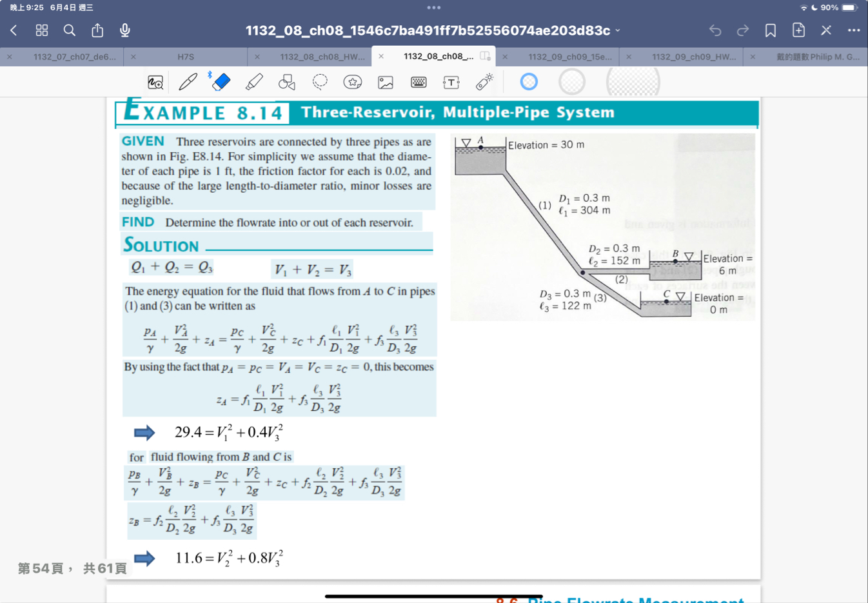Close the 1132_08_ch08_HW tab
Viewport: 868px width, 603px height.
[257, 57]
